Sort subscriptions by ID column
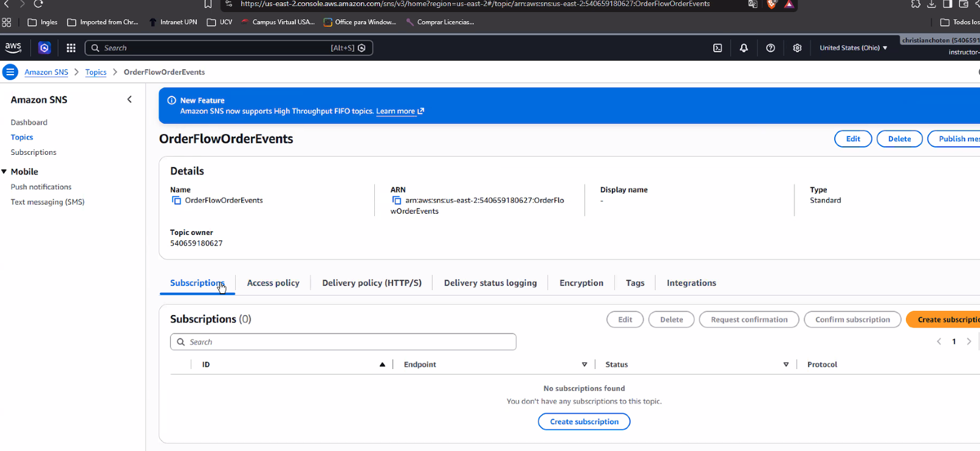980x451 pixels. pos(382,364)
